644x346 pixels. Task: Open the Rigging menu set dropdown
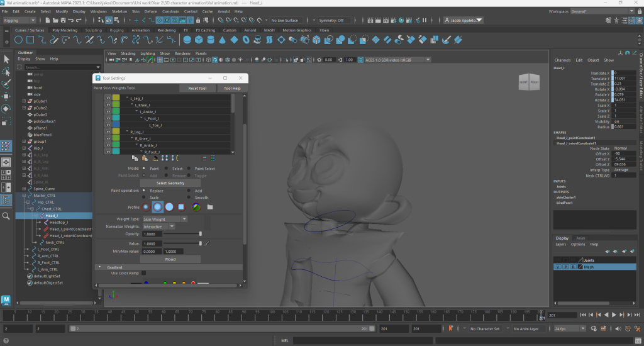tap(20, 20)
